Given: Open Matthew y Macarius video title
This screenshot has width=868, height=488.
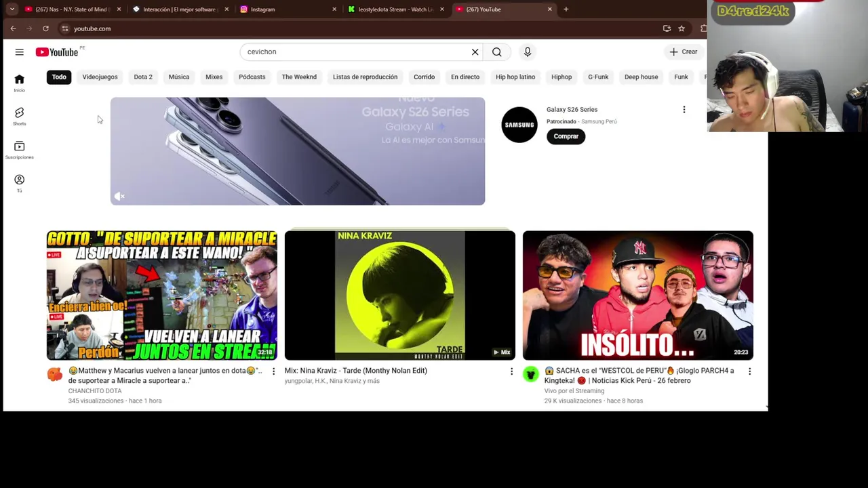Looking at the screenshot, I should tap(165, 375).
